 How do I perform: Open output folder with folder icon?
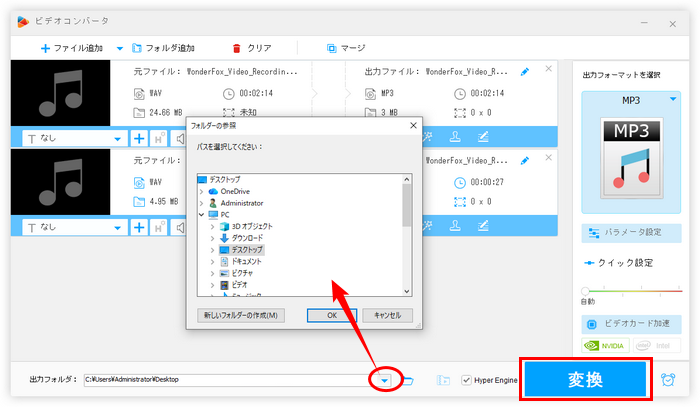(408, 381)
